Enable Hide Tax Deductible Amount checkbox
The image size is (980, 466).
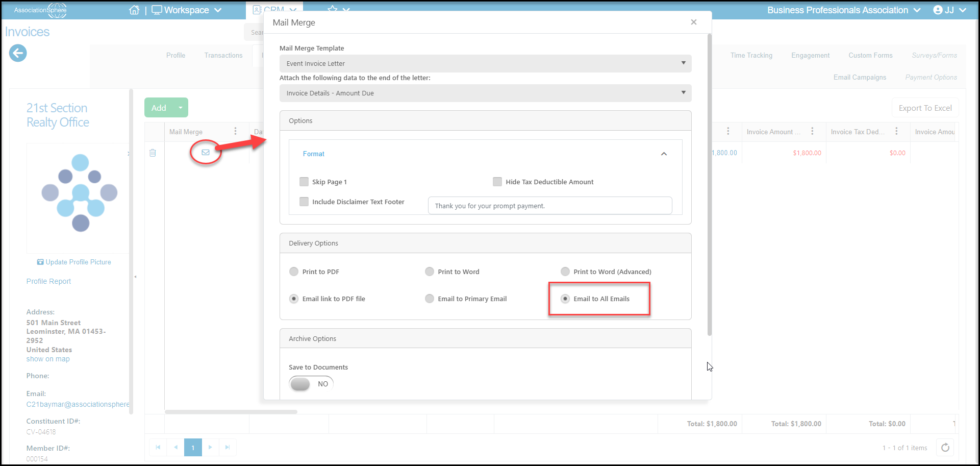pos(497,182)
